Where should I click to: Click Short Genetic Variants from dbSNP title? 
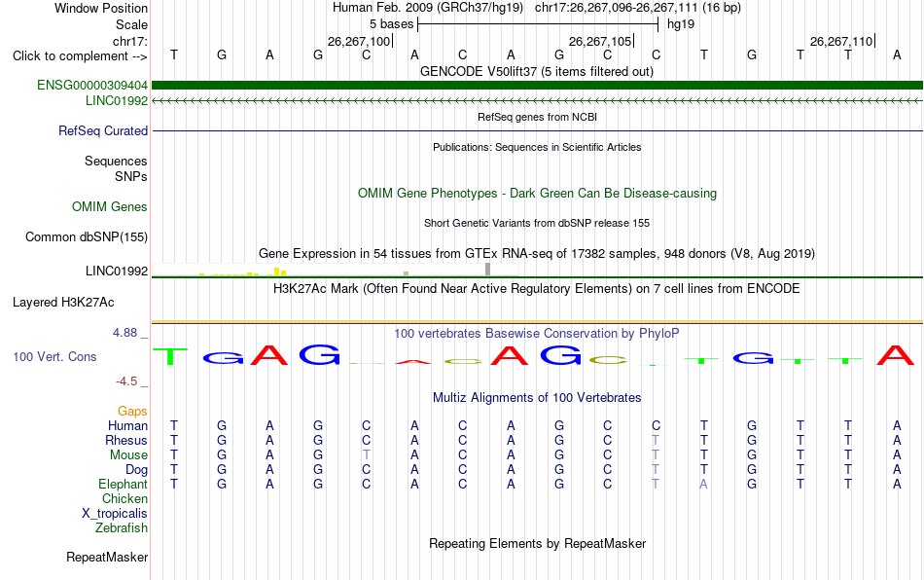[x=537, y=223]
